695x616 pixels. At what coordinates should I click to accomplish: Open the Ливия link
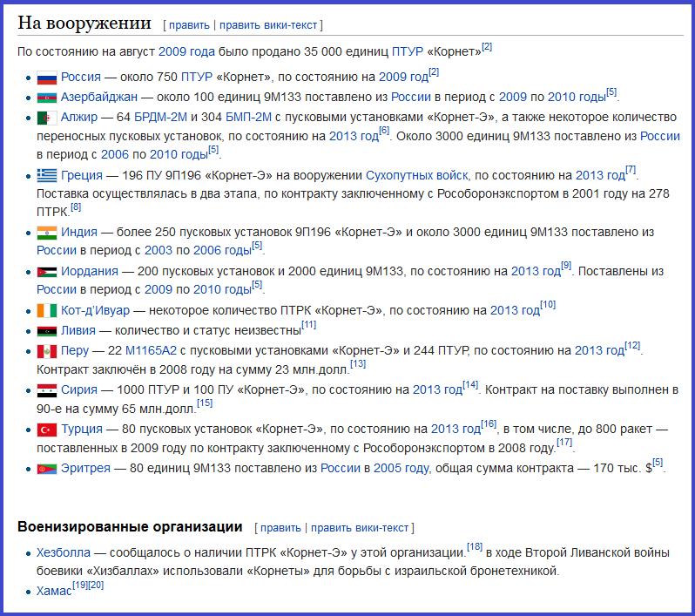pyautogui.click(x=78, y=330)
